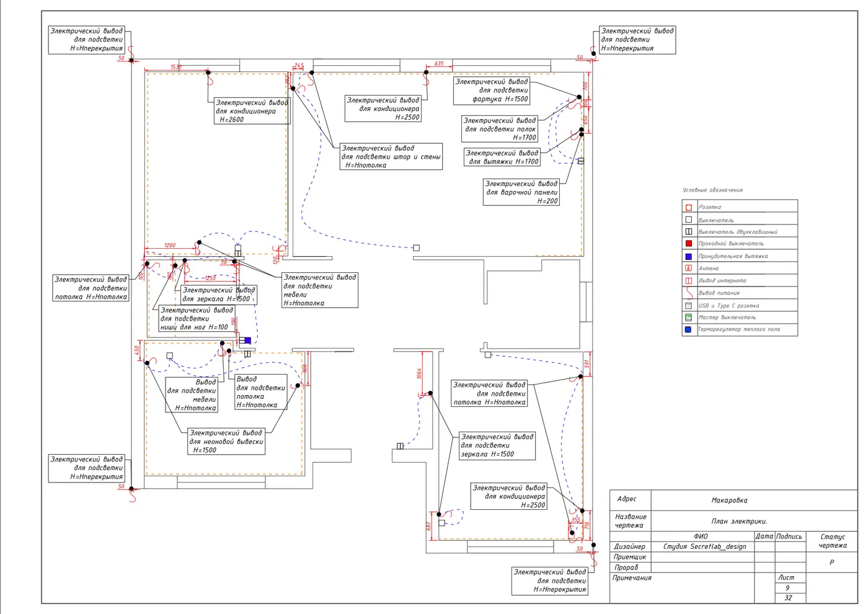Select total sheets value 32
Screen dimensions: 868x614
click(788, 598)
